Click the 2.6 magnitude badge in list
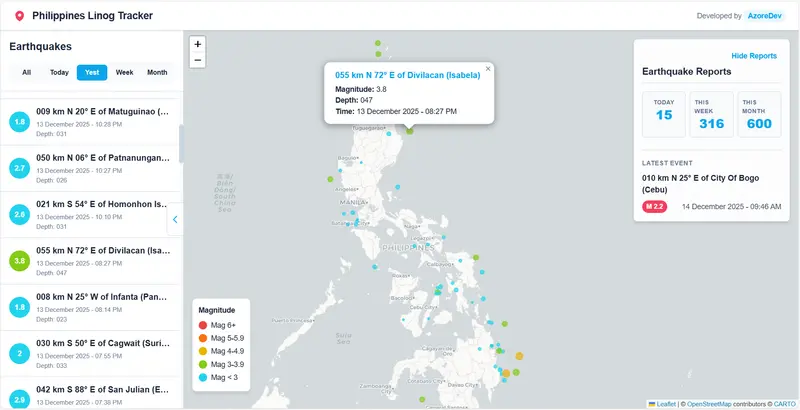 click(20, 215)
